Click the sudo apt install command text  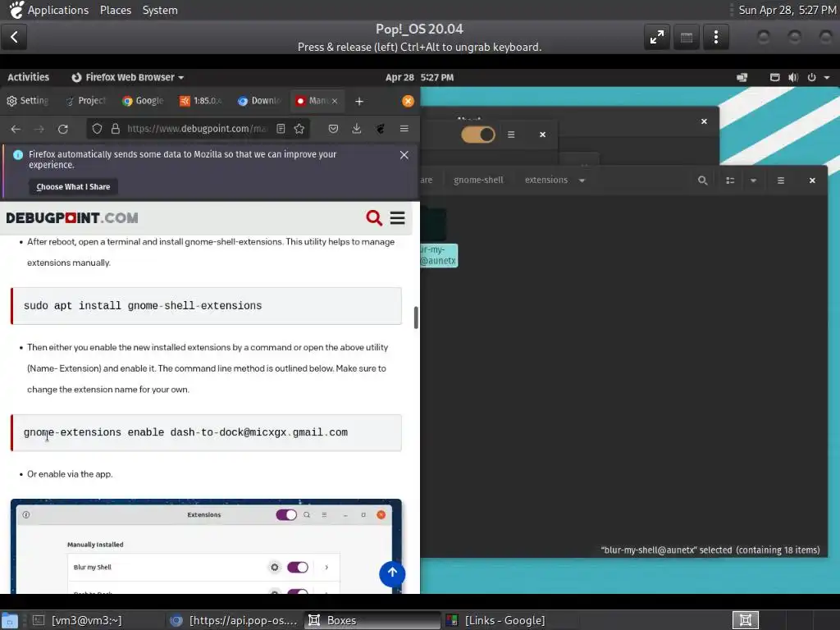143,306
